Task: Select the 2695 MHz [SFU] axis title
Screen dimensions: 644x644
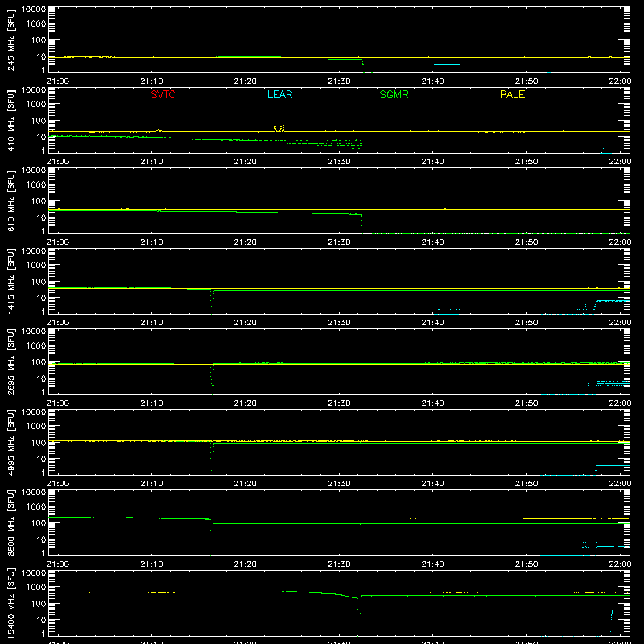Action: 11,362
